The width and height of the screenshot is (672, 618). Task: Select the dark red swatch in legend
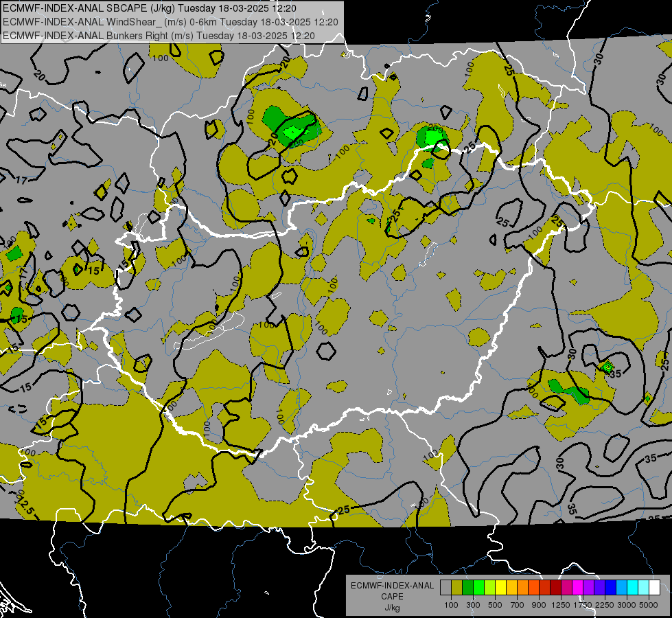point(555,588)
